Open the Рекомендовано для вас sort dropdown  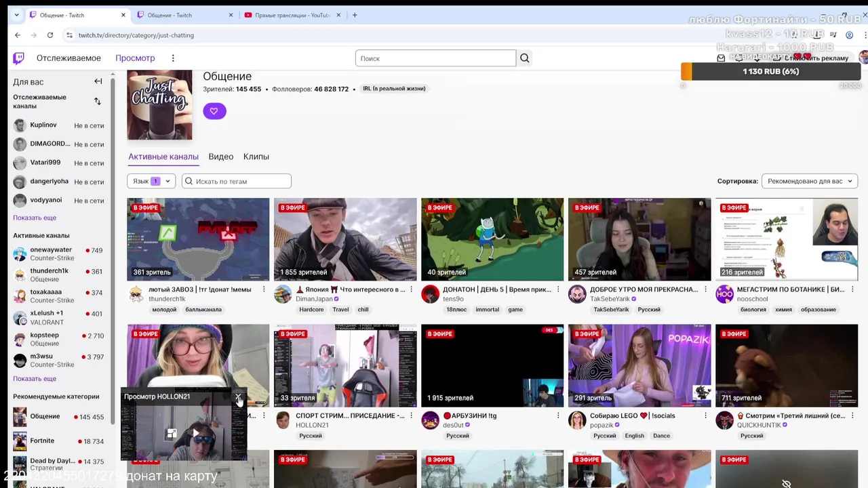(x=810, y=181)
